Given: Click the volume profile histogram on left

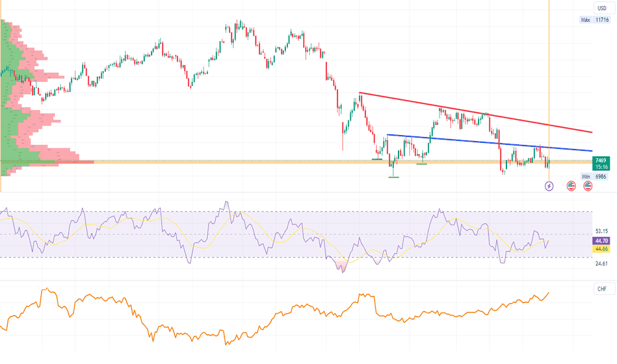Looking at the screenshot, I should (x=26, y=99).
